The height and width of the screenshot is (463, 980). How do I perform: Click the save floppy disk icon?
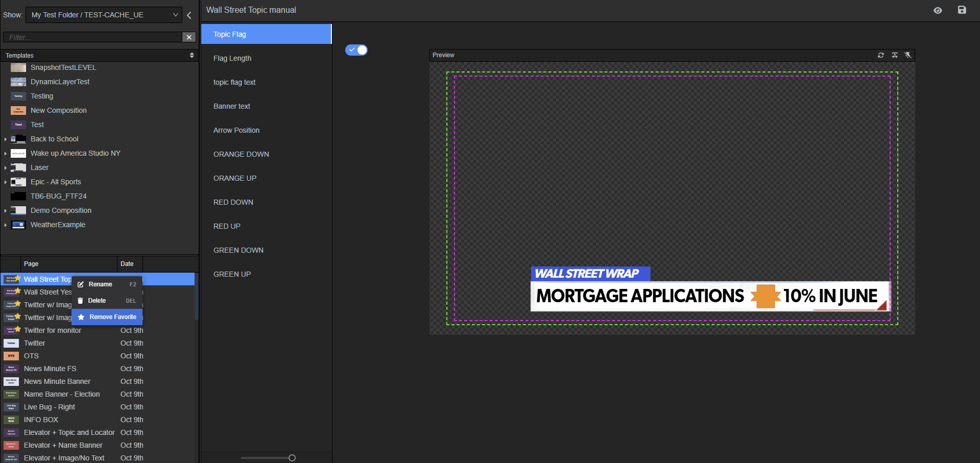[x=962, y=10]
